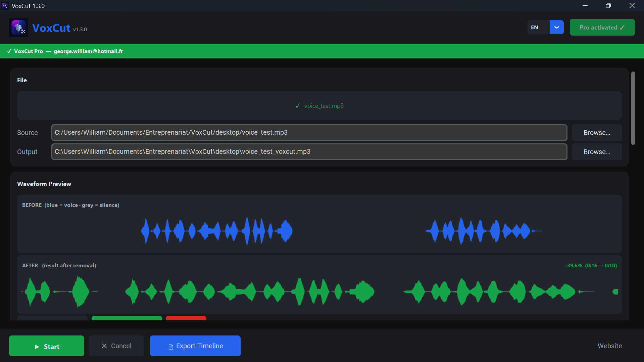Restore down the VoxCut window
The image size is (644, 362).
(608, 6)
